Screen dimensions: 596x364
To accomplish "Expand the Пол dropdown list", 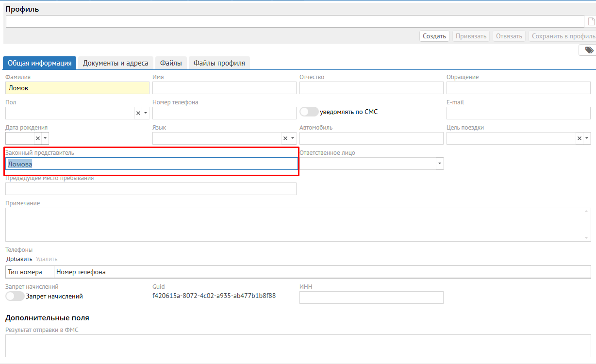I will (146, 113).
